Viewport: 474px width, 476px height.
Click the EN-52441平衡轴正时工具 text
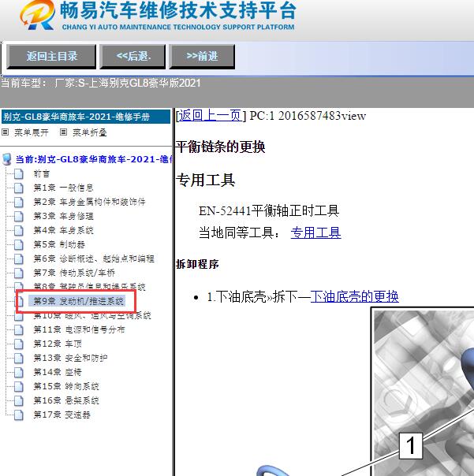pos(269,210)
